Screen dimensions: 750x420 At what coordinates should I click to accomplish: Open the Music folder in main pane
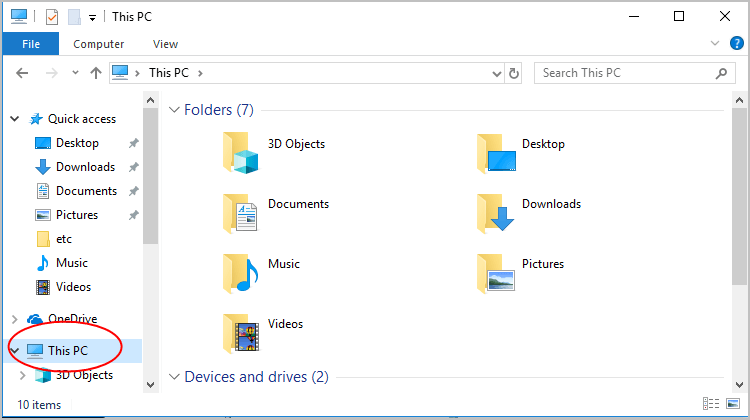[x=241, y=273]
